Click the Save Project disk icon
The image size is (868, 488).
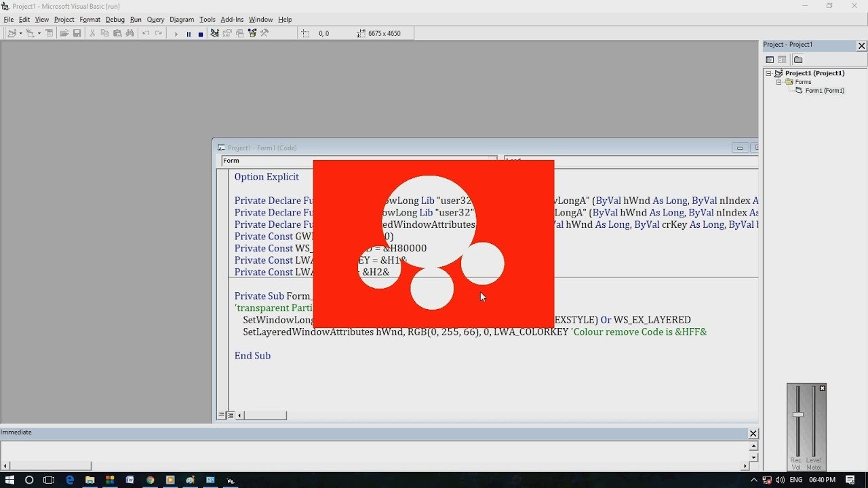[77, 33]
